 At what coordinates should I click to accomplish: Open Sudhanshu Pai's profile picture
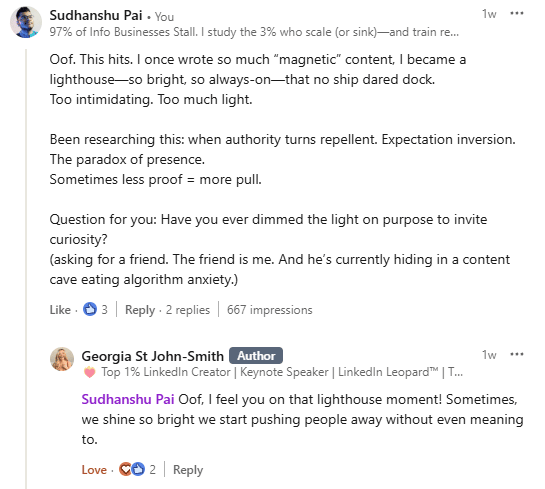point(26,22)
